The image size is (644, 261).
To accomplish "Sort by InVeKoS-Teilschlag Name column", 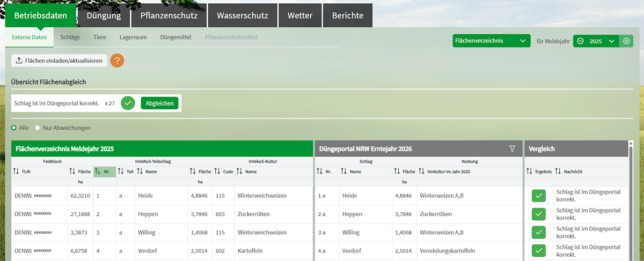I will pos(139,171).
